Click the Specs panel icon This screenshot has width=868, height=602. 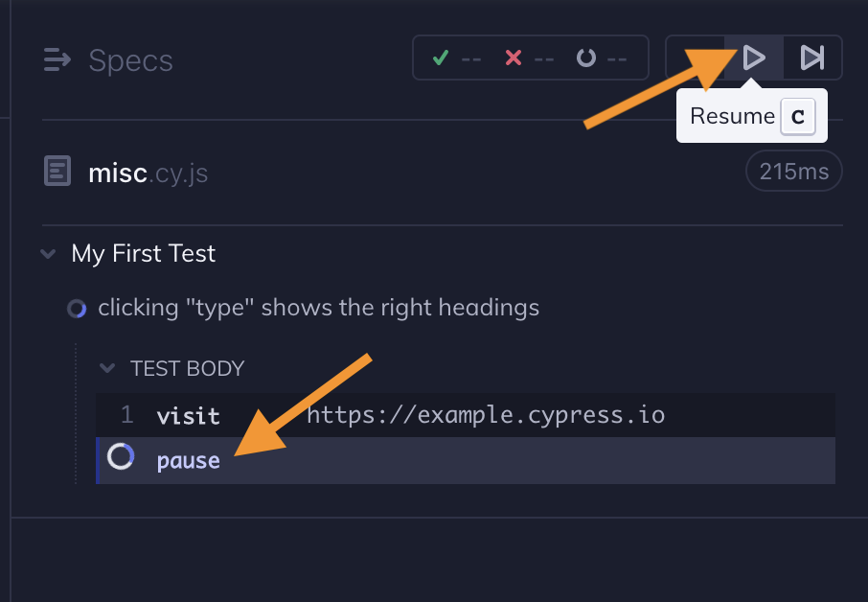pos(57,59)
